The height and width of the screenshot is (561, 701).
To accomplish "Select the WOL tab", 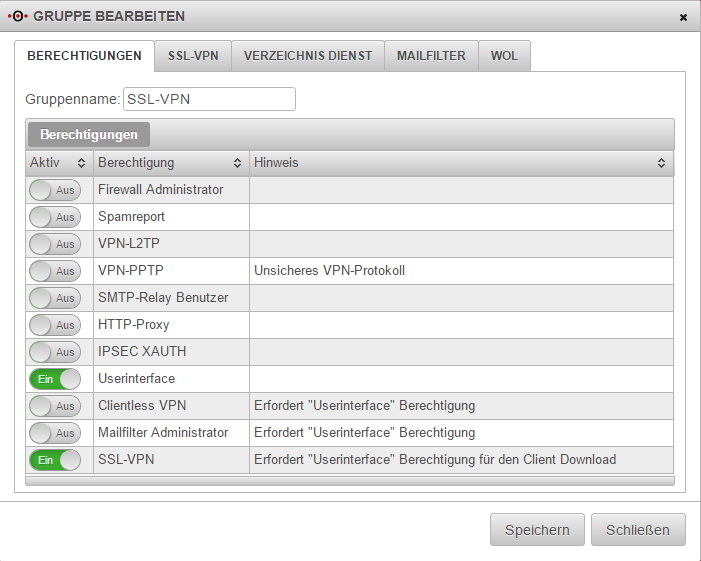I will (504, 56).
